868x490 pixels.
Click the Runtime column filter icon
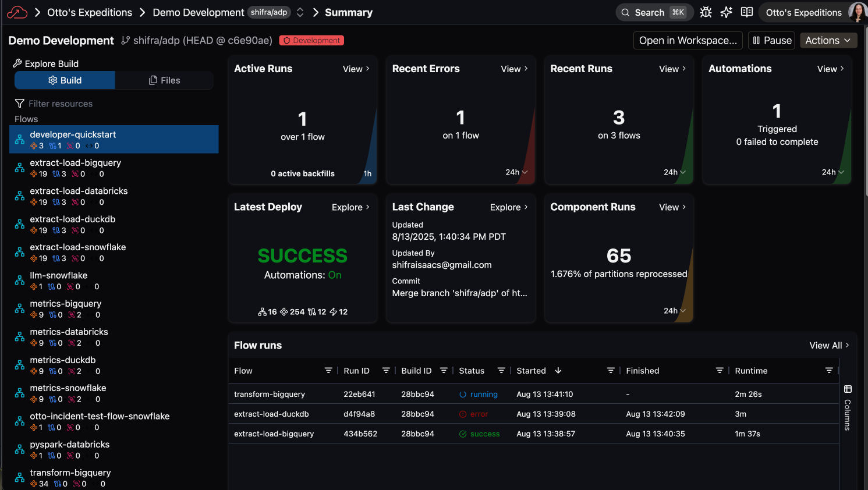pyautogui.click(x=829, y=371)
